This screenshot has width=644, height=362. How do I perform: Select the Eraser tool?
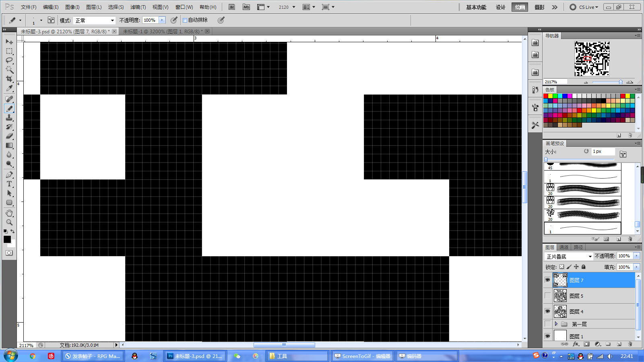tap(9, 136)
